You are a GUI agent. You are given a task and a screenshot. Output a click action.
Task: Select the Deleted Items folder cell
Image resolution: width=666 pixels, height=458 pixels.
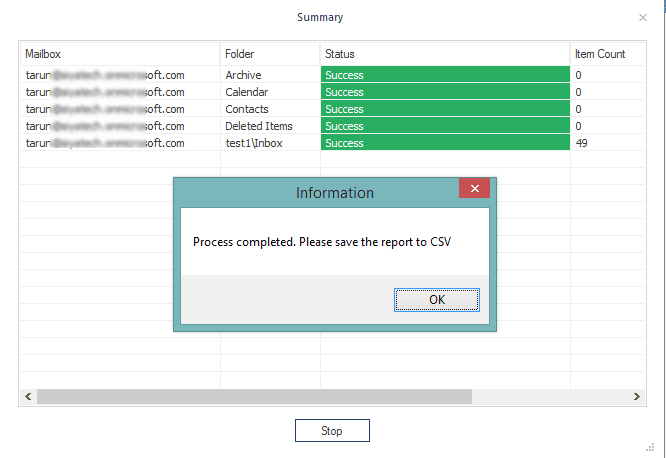click(x=270, y=126)
